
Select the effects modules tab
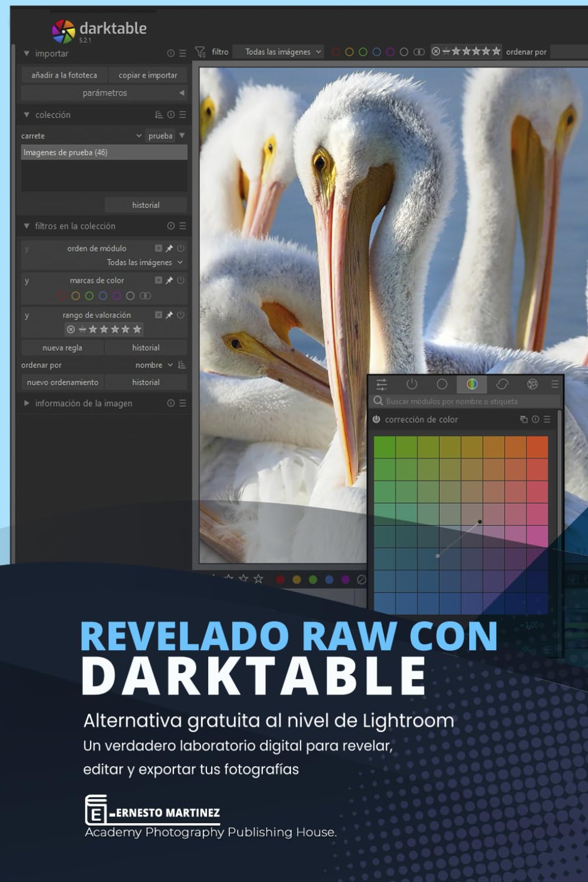532,384
